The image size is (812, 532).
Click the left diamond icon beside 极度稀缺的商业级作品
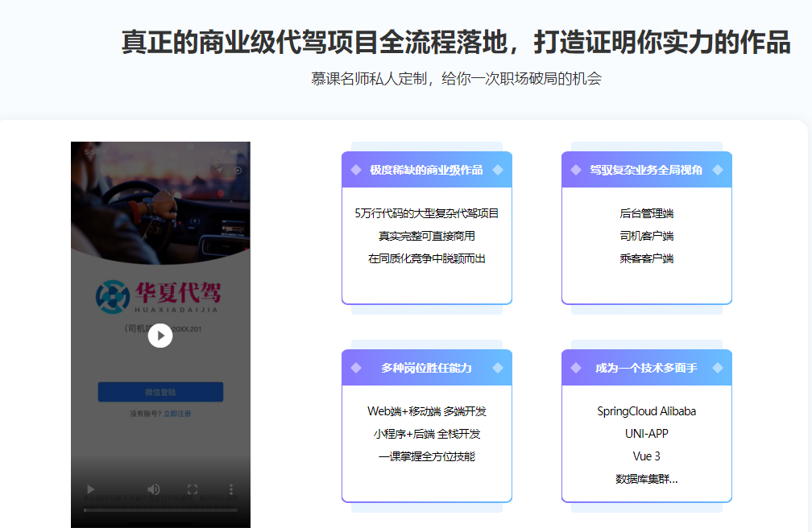coord(356,170)
